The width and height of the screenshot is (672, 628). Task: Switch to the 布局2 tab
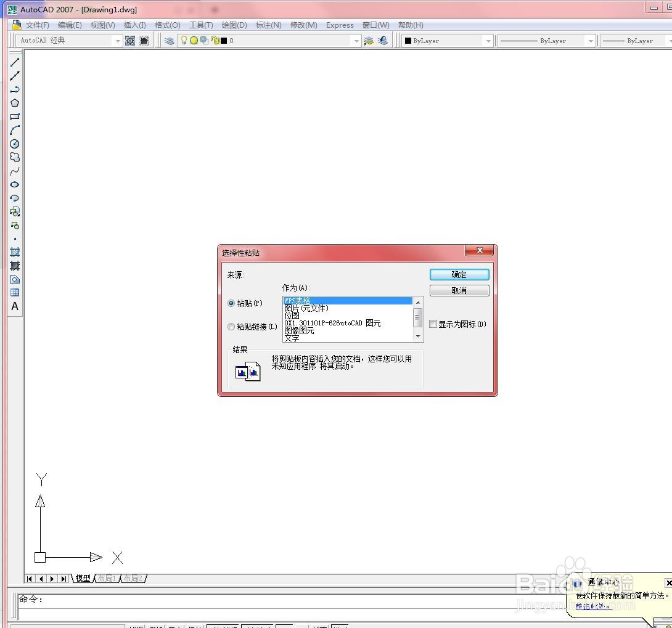coord(133,579)
